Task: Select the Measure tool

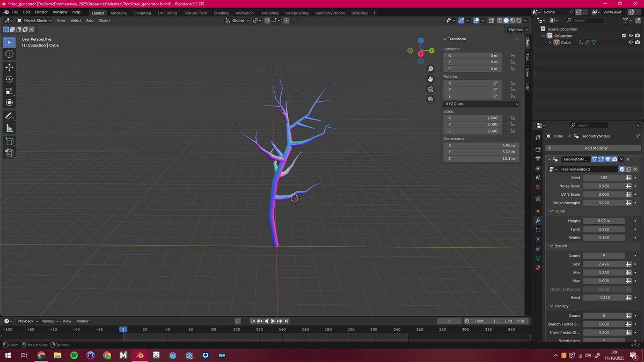Action: 9,128
